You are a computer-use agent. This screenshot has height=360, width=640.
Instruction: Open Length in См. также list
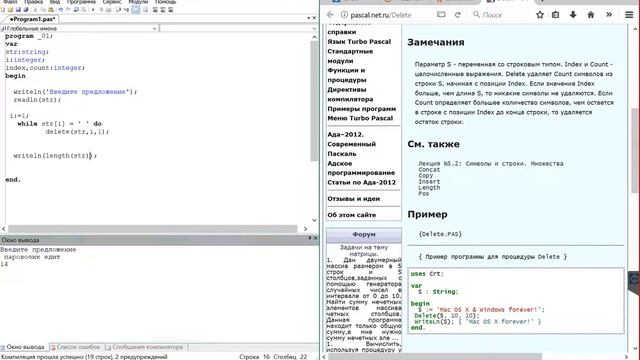pyautogui.click(x=429, y=188)
